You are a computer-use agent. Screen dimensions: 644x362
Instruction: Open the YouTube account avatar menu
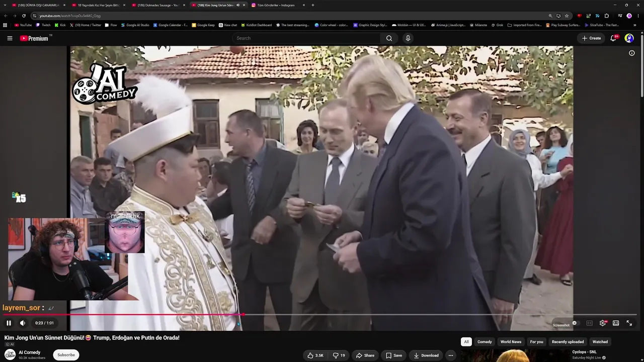(629, 38)
